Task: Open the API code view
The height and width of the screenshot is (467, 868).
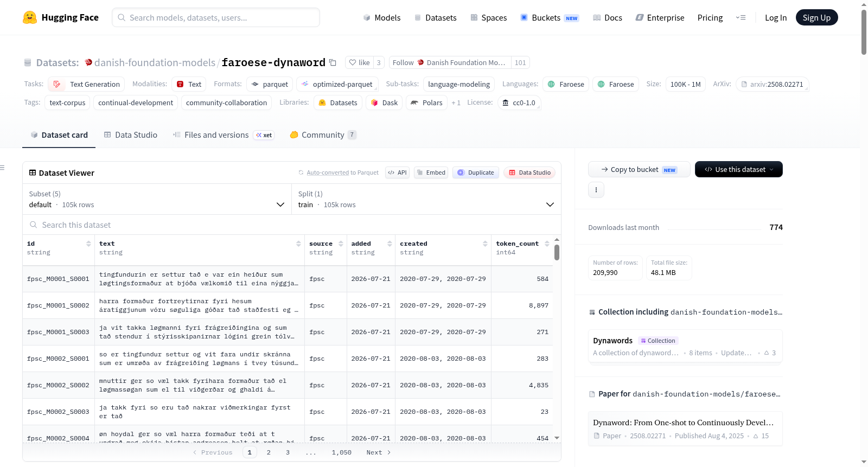Action: point(398,172)
